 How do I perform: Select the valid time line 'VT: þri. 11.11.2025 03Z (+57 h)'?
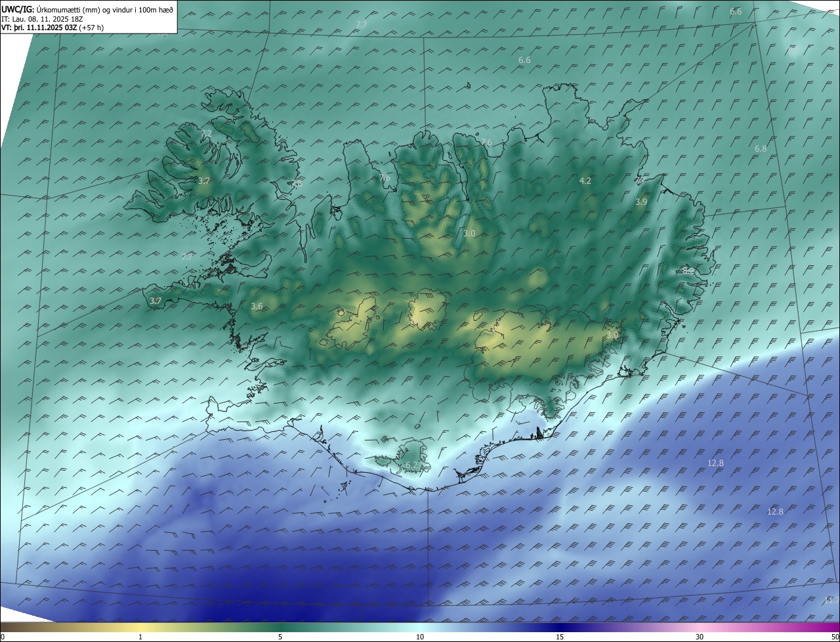pos(52,28)
